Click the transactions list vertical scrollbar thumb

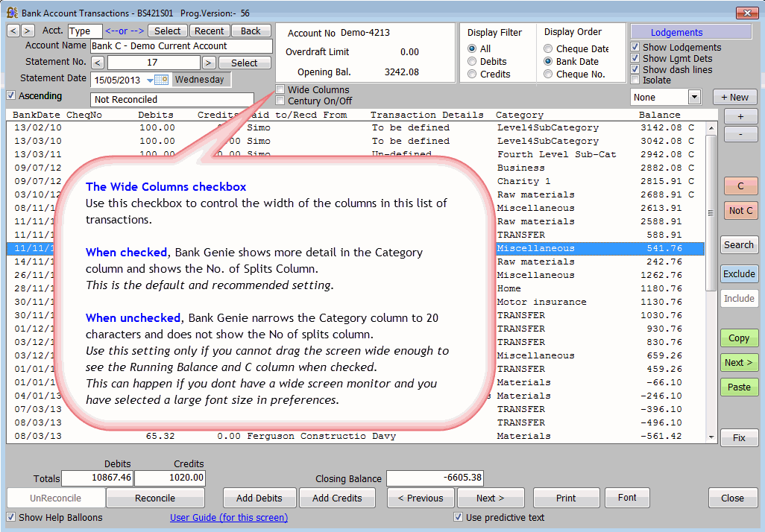pos(711,213)
